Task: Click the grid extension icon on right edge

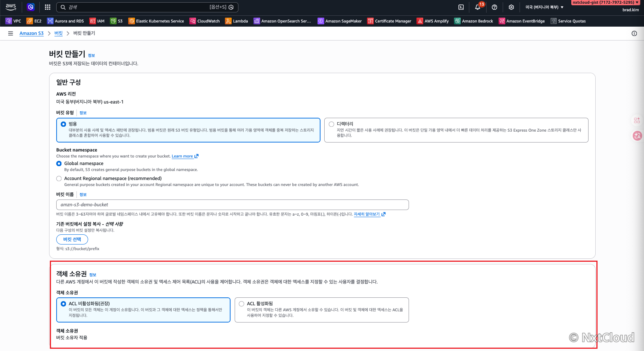Action: coord(637,120)
